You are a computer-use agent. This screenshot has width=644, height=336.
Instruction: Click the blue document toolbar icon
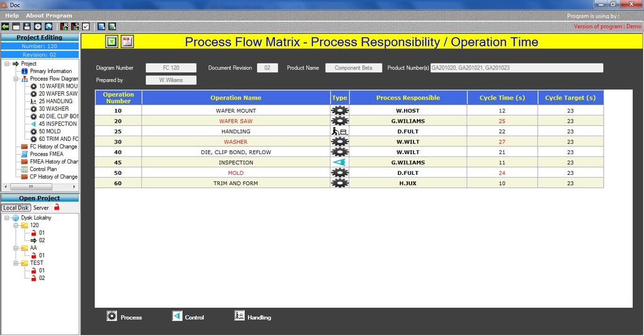click(101, 26)
